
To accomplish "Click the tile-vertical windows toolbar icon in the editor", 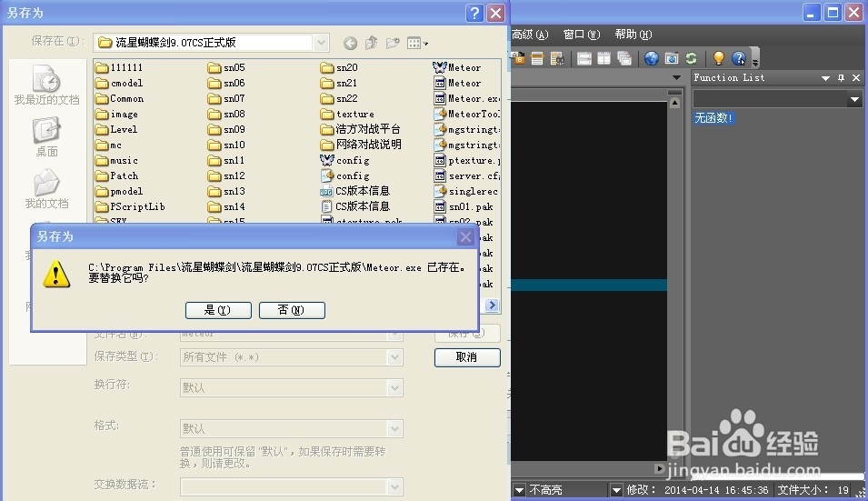I will tap(604, 58).
